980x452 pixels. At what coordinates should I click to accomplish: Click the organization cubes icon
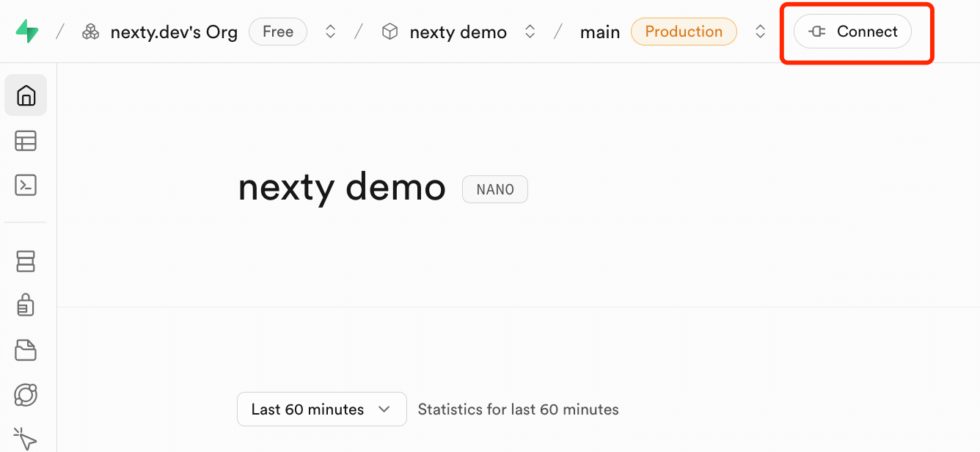pos(91,32)
